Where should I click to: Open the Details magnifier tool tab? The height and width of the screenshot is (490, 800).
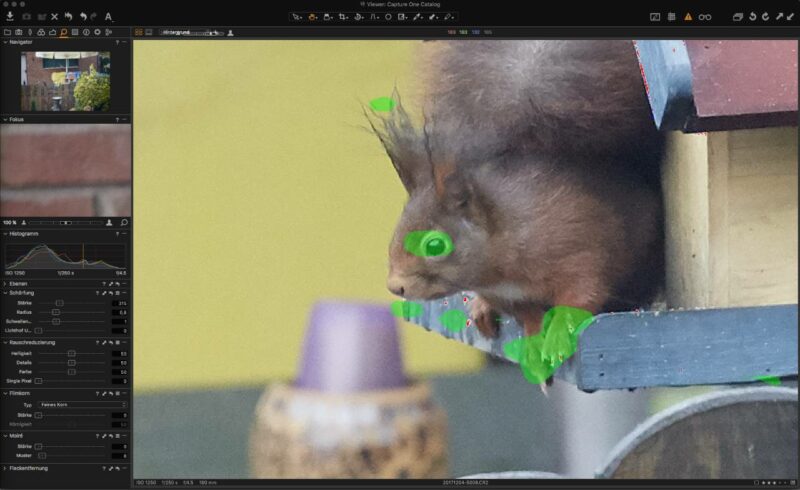point(63,32)
